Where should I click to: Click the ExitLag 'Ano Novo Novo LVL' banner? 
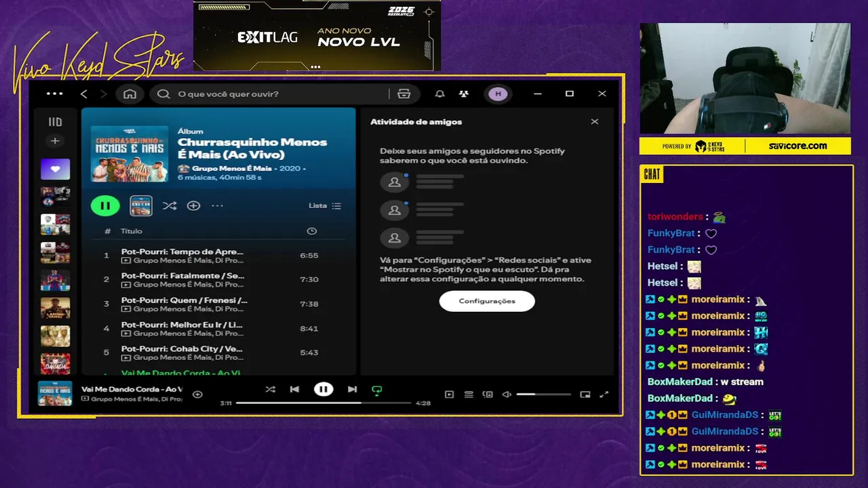(317, 35)
